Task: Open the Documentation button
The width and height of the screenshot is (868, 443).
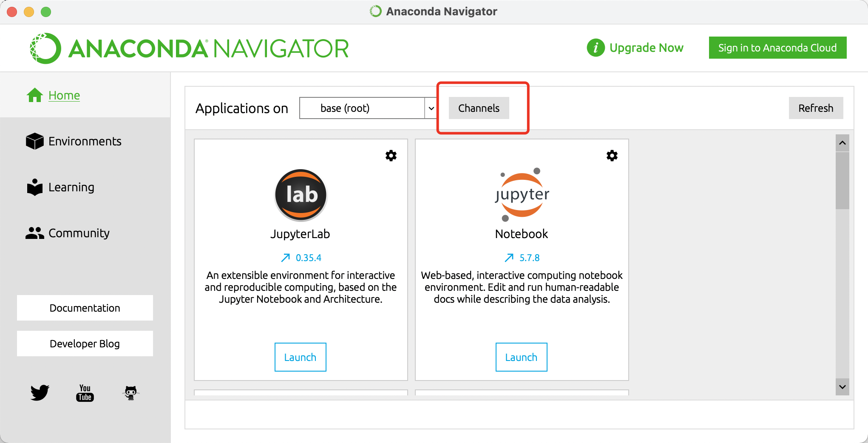Action: (85, 308)
